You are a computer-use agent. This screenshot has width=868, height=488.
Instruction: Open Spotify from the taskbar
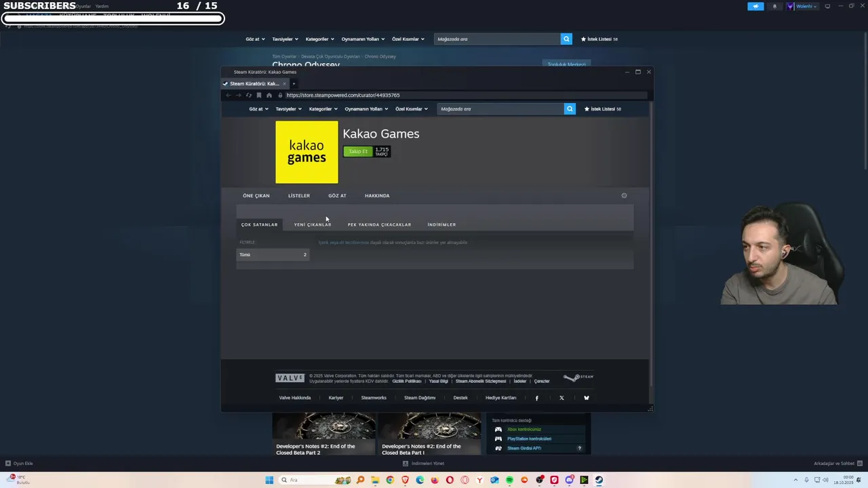(x=509, y=480)
